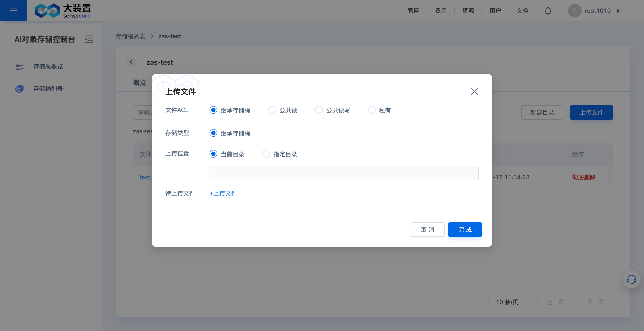Open 存储总概览 in the sidebar
This screenshot has height=331, width=644.
48,66
